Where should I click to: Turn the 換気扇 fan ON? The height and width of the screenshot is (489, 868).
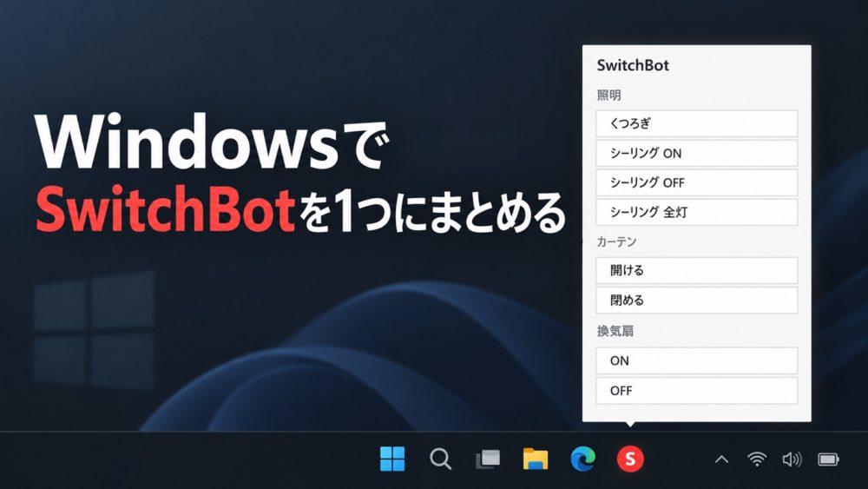click(x=696, y=360)
